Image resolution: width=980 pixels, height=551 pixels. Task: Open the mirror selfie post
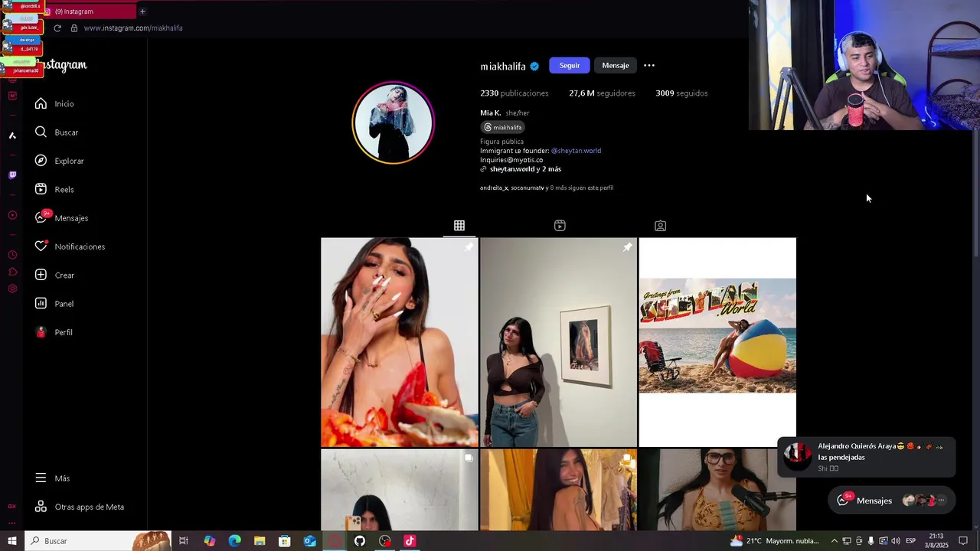coord(400,490)
